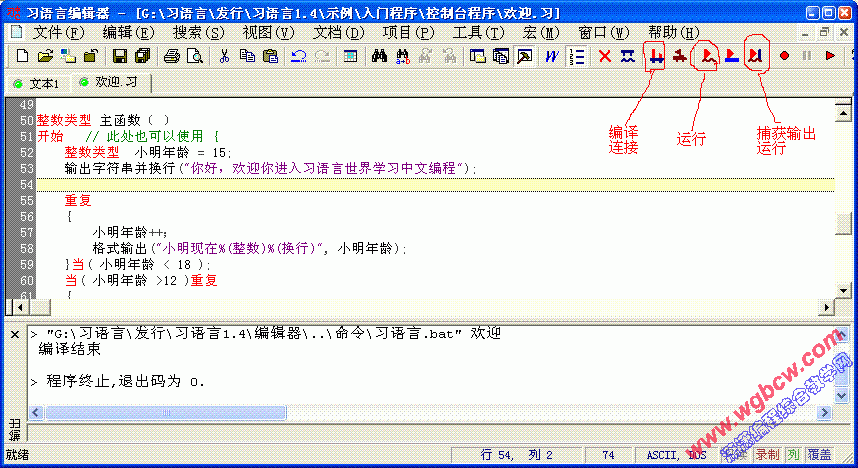Click the 重复 keyword on line 55
Viewport: 858px width, 468px height.
(78, 200)
